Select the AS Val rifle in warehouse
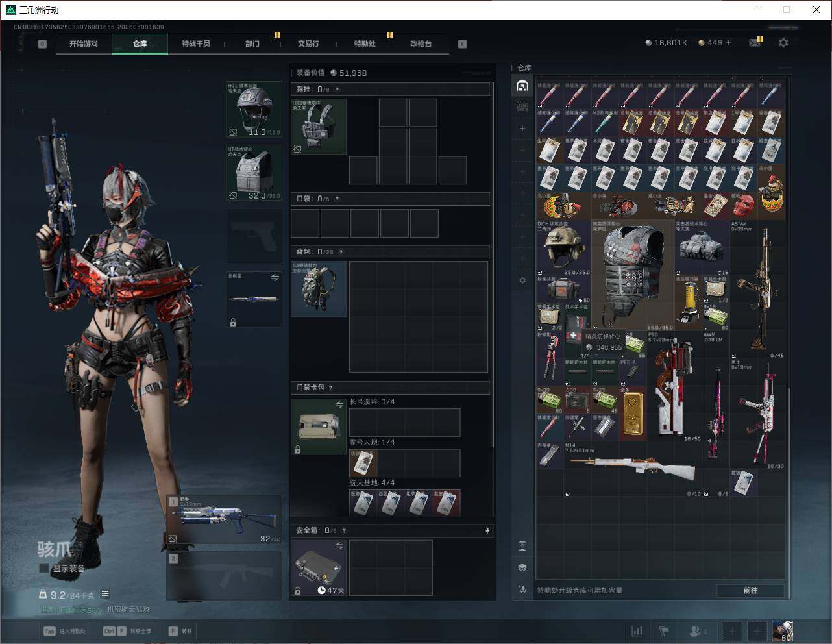The image size is (832, 644). [x=757, y=290]
